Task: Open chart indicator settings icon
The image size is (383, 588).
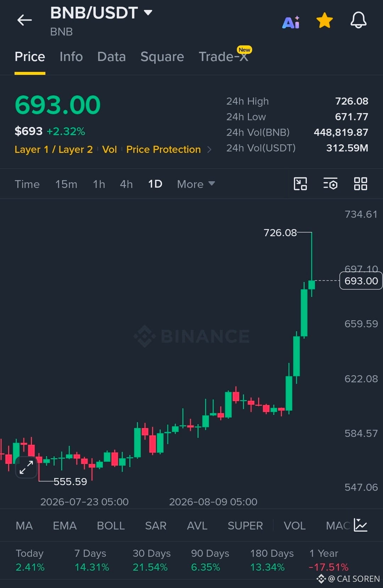Action: click(330, 184)
